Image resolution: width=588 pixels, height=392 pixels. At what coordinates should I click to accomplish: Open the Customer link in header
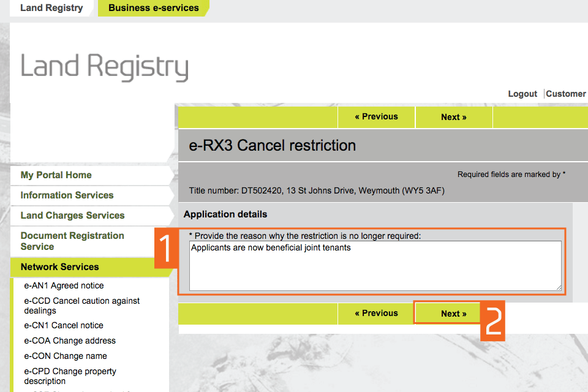point(565,94)
